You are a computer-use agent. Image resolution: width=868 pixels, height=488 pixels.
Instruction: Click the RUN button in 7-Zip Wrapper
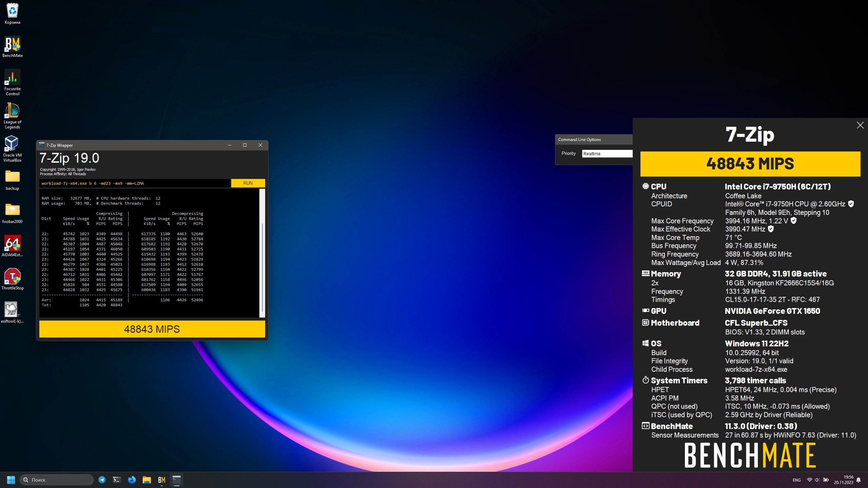248,183
